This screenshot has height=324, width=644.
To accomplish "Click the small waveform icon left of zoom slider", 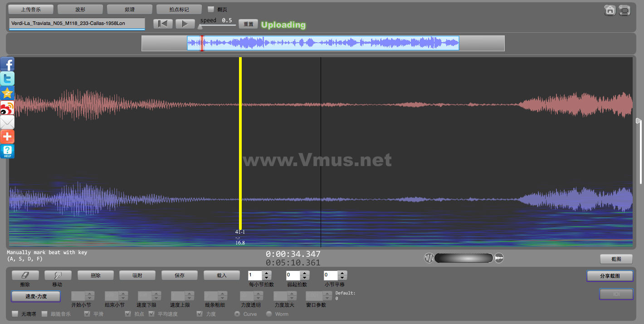I will tap(429, 258).
